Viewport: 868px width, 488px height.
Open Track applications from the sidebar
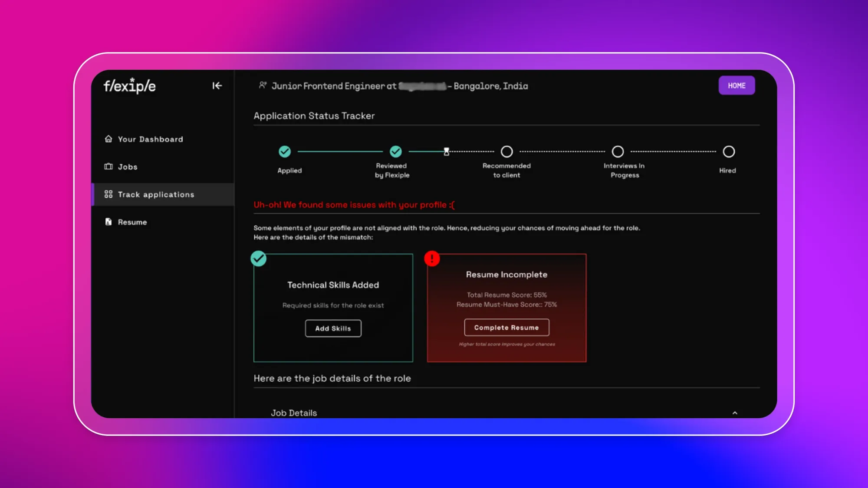155,194
